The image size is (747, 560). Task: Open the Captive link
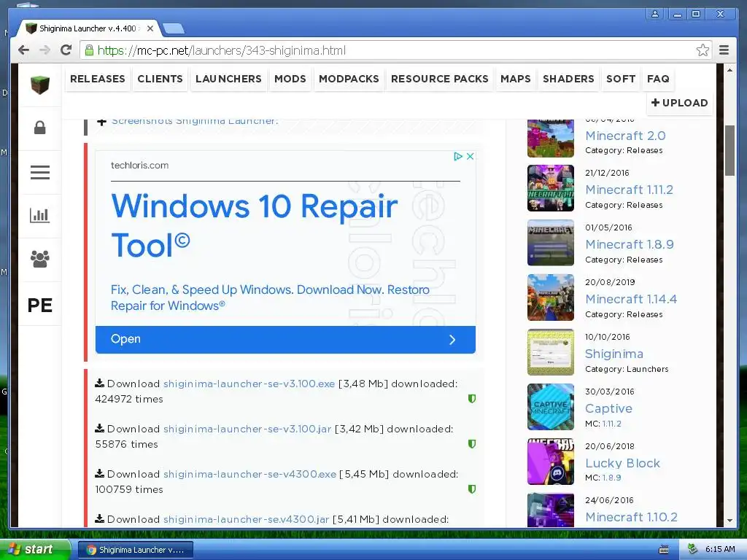coord(608,408)
